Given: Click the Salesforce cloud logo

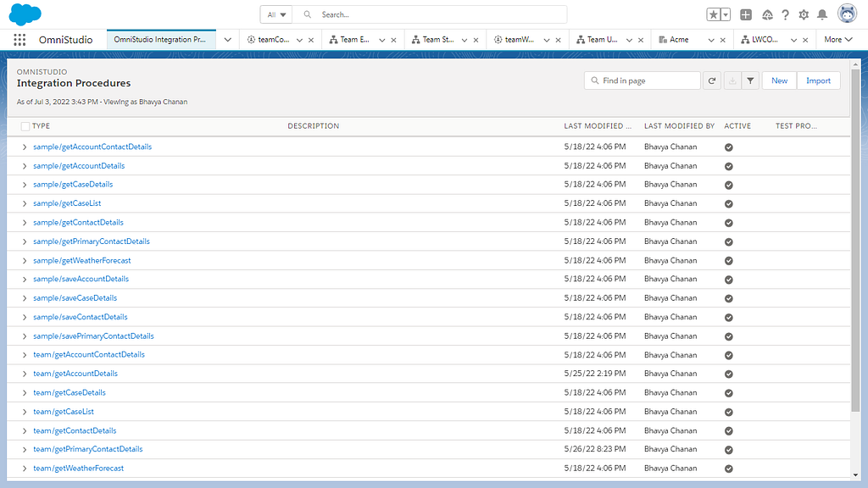Looking at the screenshot, I should pyautogui.click(x=25, y=14).
